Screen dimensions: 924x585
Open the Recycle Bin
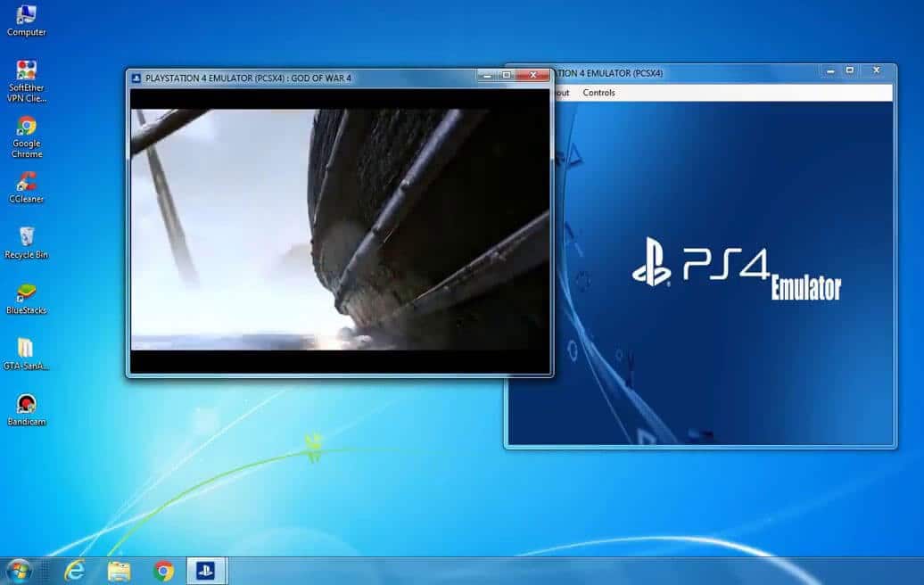point(25,236)
